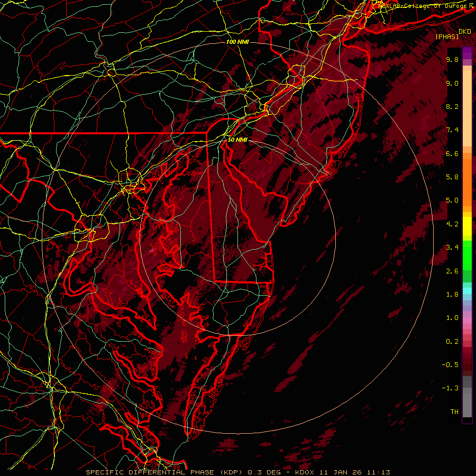This screenshot has width=476, height=476.
Task: Click the 6.6 value on color scale
Action: [452, 154]
